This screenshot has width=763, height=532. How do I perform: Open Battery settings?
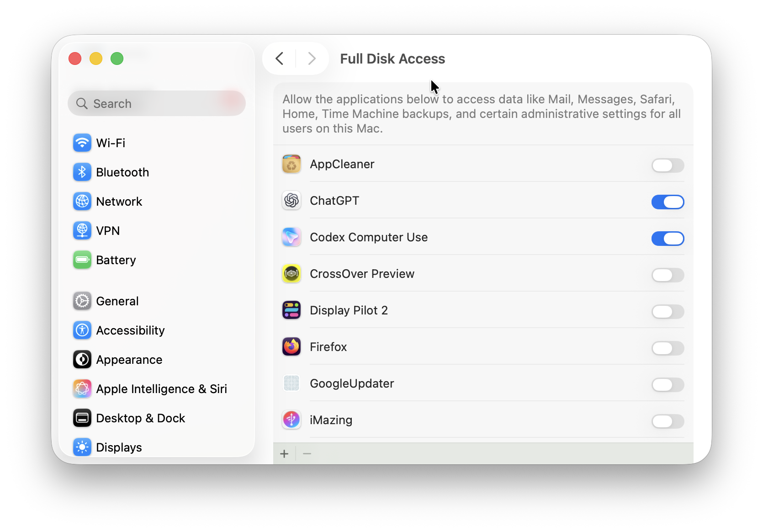(157, 260)
